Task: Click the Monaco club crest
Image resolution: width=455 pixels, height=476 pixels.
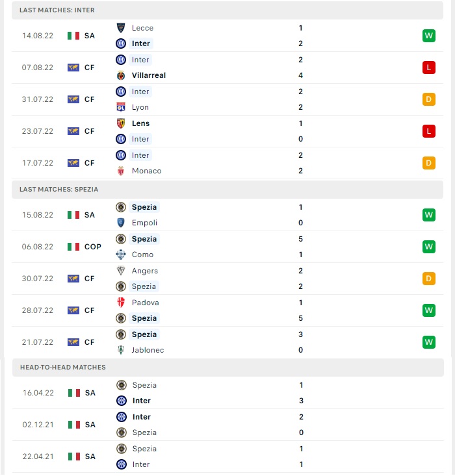Action: (121, 171)
